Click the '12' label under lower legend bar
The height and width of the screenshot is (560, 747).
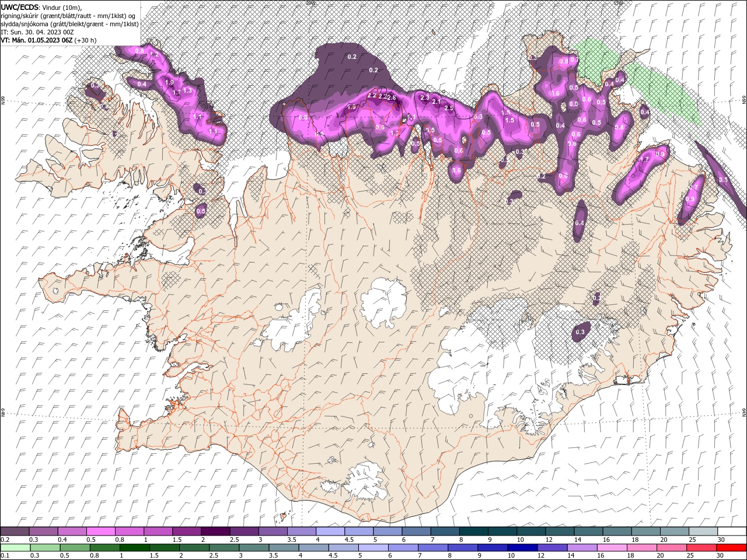click(x=541, y=556)
